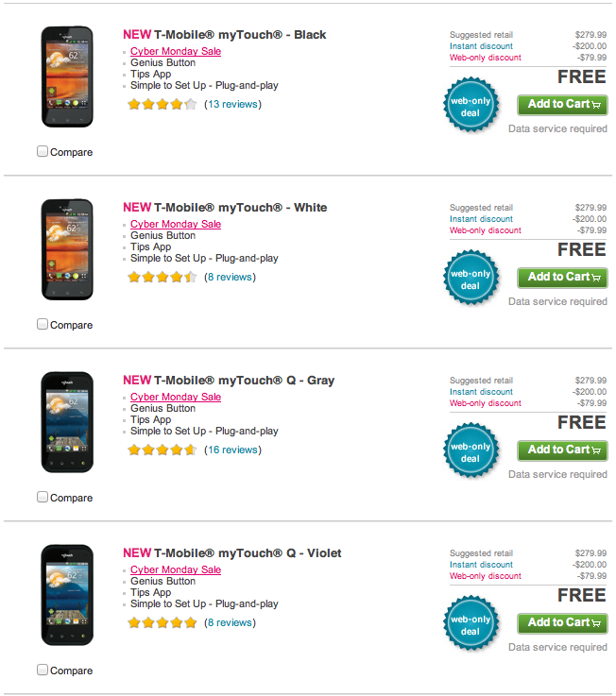Click the star rating for myTouch White
Image resolution: width=616 pixels, height=696 pixels.
(x=163, y=278)
